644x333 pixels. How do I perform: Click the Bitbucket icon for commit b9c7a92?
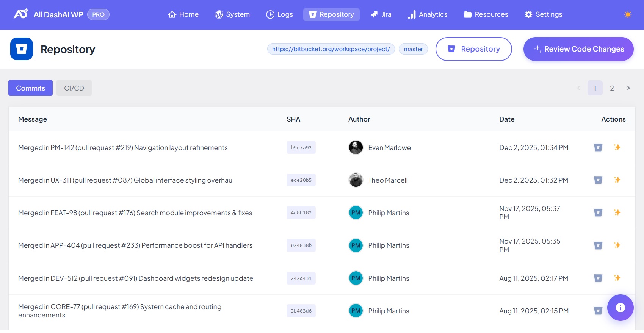598,147
